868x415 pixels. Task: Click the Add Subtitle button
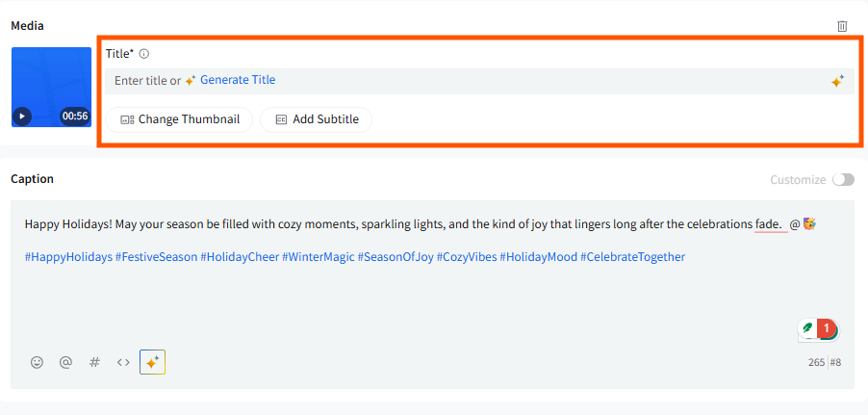(316, 119)
